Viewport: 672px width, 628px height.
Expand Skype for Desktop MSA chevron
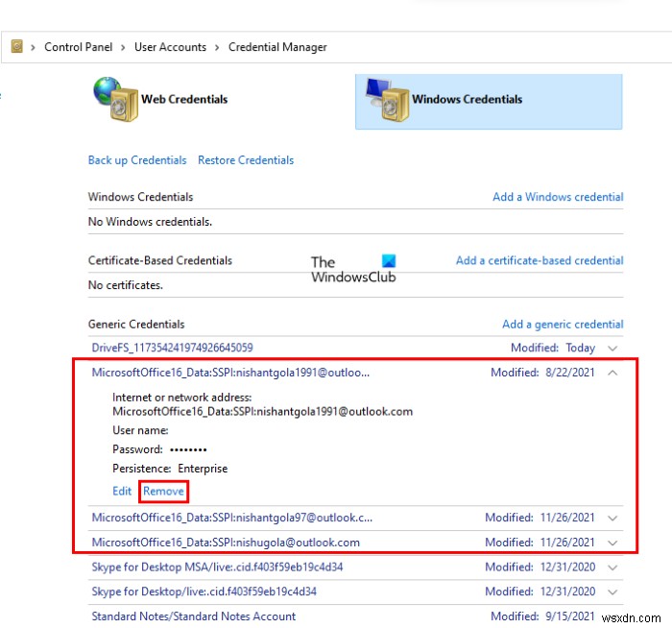pyautogui.click(x=612, y=568)
